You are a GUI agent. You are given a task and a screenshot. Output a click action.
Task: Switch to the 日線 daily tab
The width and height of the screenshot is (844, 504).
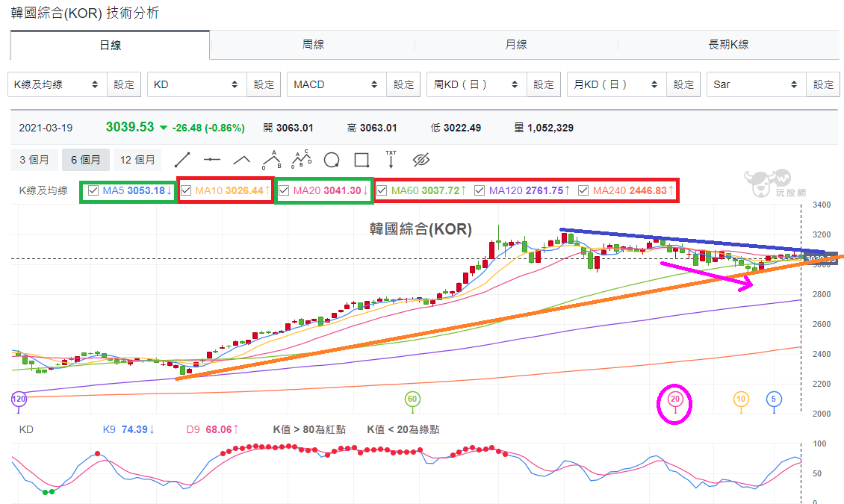[110, 46]
